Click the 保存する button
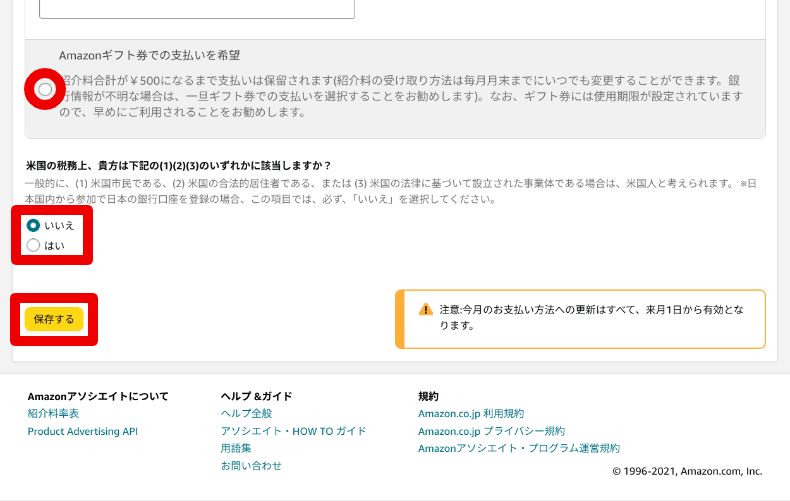The width and height of the screenshot is (790, 501). pos(54,319)
